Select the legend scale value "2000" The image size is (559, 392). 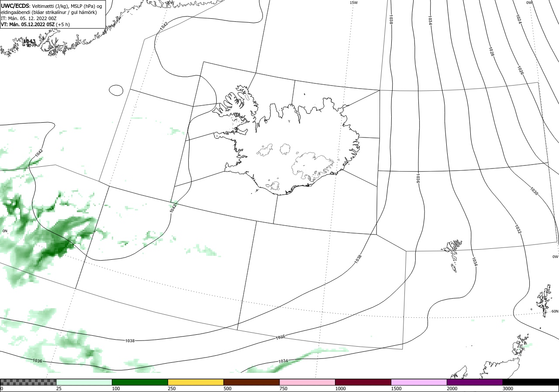[x=452, y=389]
